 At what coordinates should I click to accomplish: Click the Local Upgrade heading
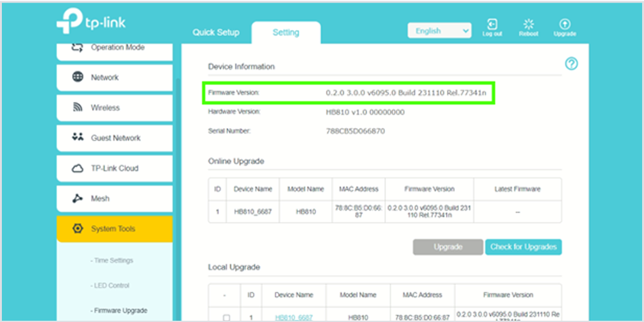[233, 268]
